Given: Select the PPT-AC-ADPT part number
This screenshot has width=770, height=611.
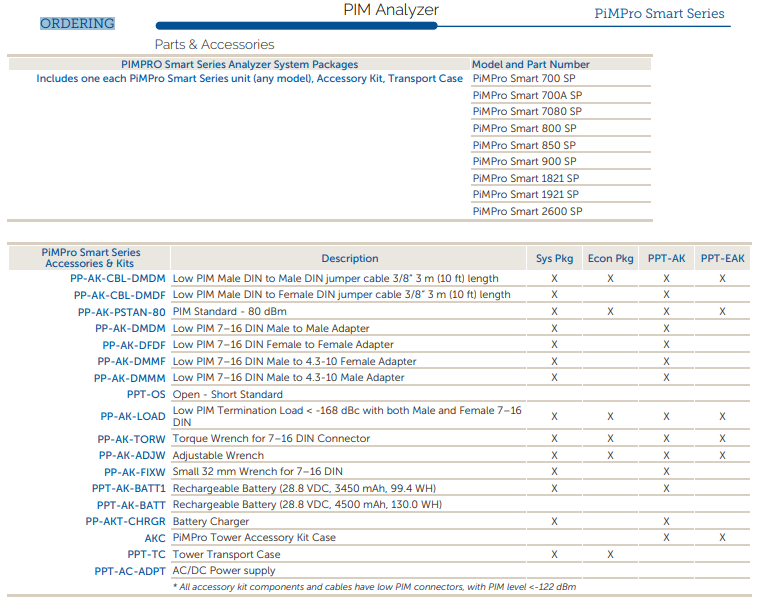Looking at the screenshot, I should click(130, 571).
